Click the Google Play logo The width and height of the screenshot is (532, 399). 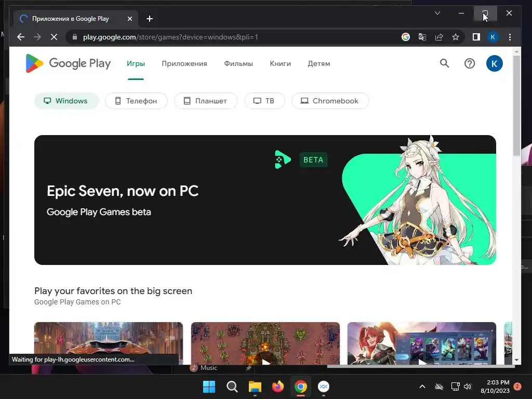(x=68, y=63)
